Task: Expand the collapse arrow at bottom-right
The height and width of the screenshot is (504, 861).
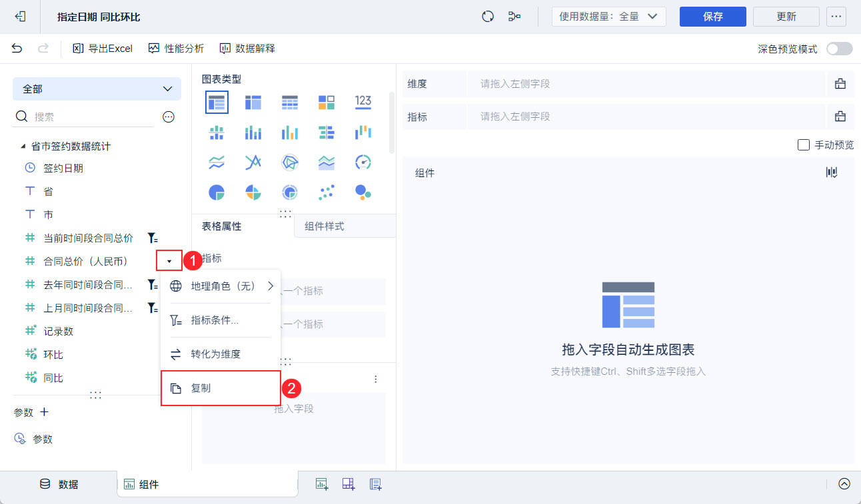Action: [844, 484]
